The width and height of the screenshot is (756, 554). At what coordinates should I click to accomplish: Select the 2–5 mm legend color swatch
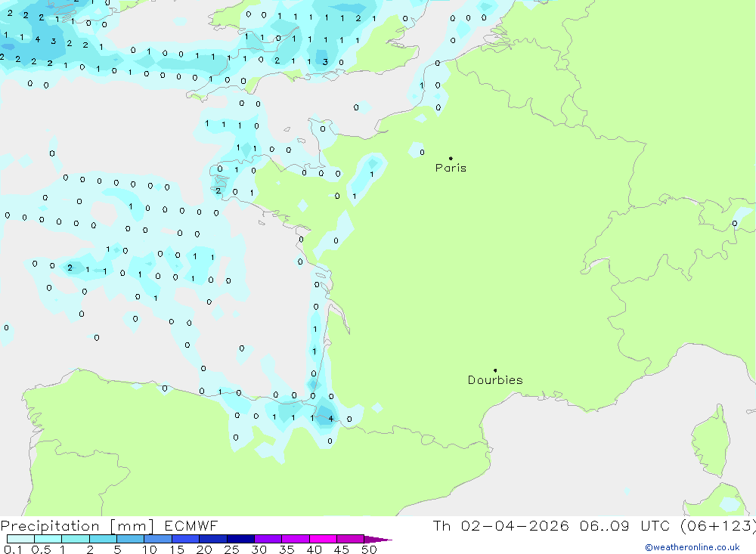[x=103, y=539]
